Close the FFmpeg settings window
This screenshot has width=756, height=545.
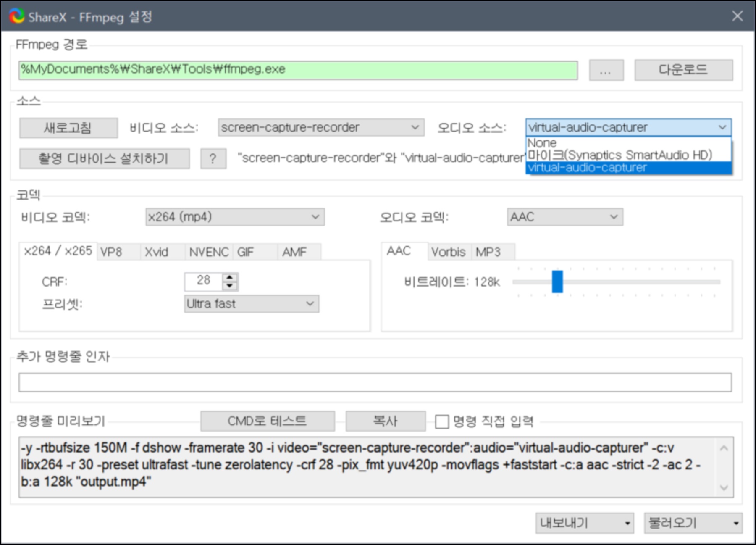(x=737, y=16)
